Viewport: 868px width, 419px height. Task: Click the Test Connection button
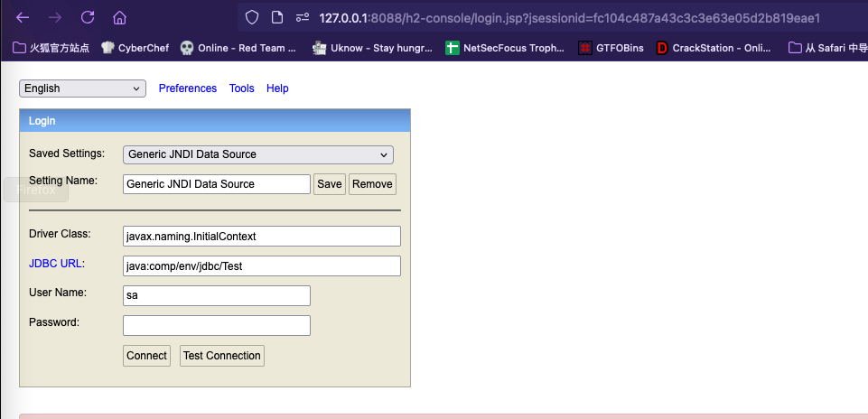[x=222, y=356]
